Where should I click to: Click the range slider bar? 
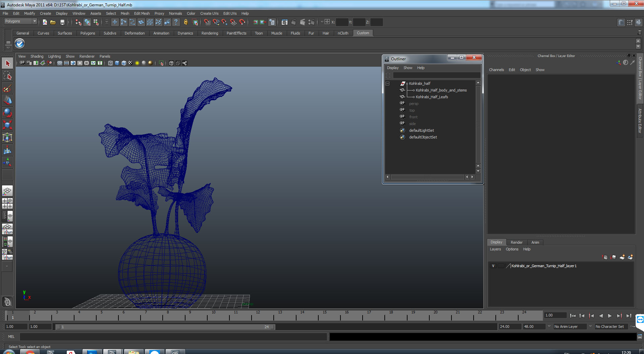pyautogui.click(x=165, y=327)
